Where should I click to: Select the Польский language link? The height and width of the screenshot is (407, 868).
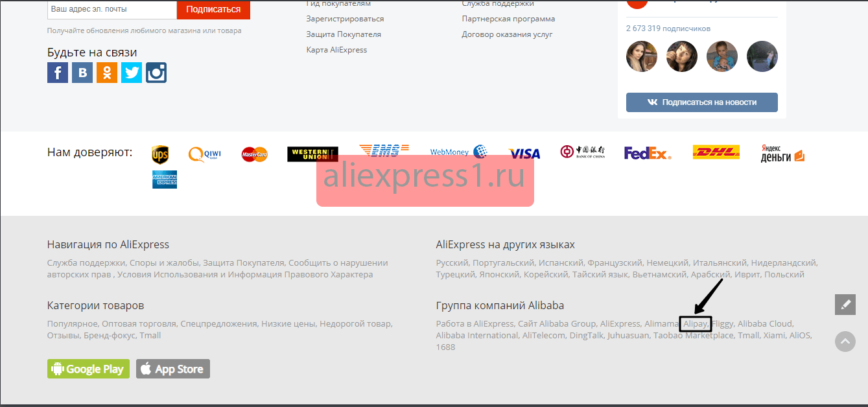click(x=784, y=275)
